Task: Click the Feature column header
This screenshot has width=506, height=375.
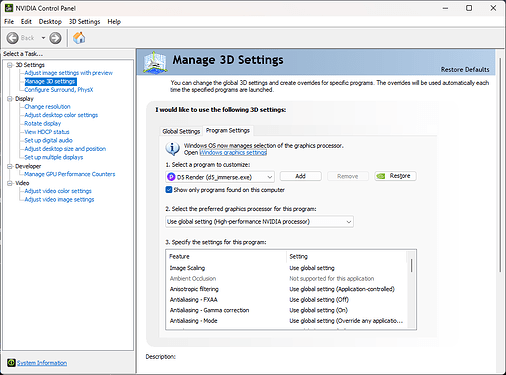Action: [226, 256]
